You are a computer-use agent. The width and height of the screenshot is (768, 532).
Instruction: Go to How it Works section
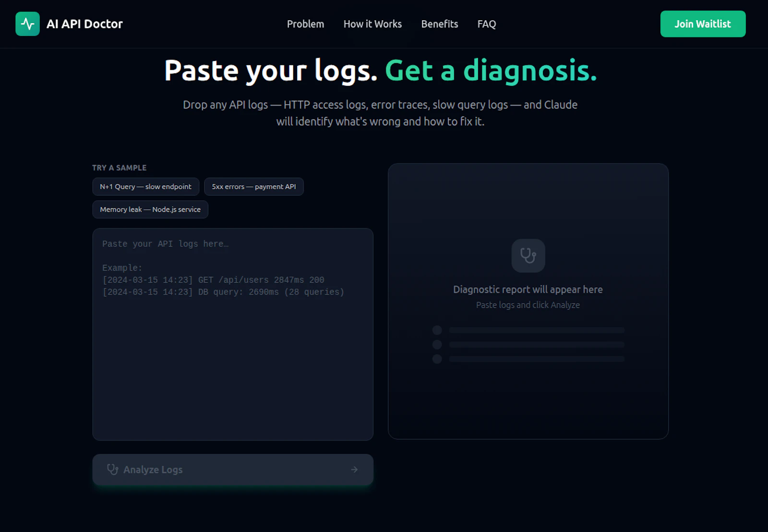point(372,24)
